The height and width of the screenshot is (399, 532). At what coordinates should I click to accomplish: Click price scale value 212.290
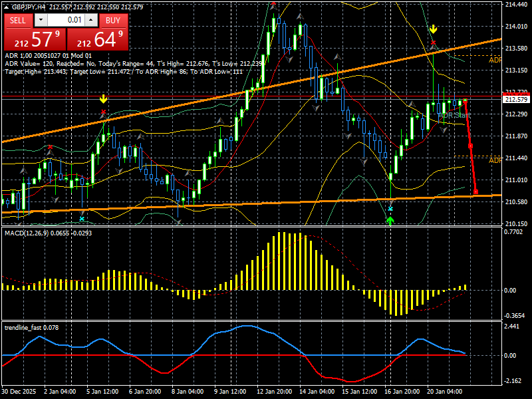[x=516, y=114]
